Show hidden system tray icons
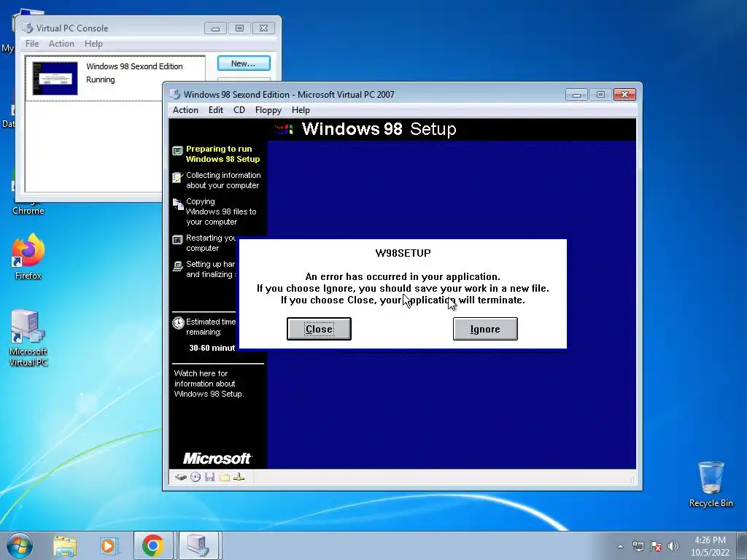Image resolution: width=747 pixels, height=560 pixels. point(620,546)
